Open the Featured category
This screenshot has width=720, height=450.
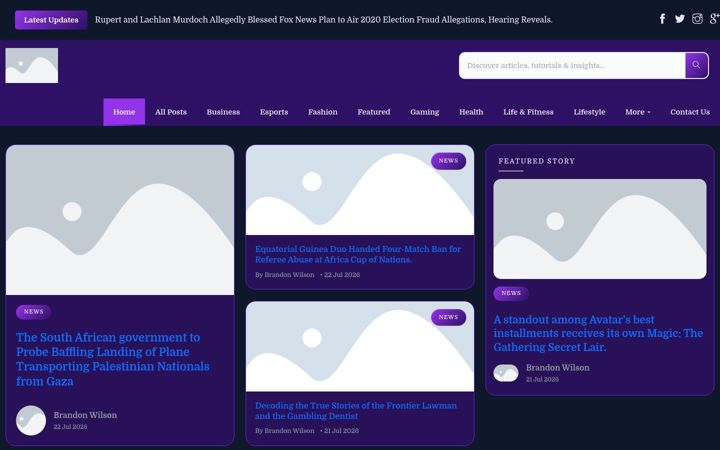(374, 112)
